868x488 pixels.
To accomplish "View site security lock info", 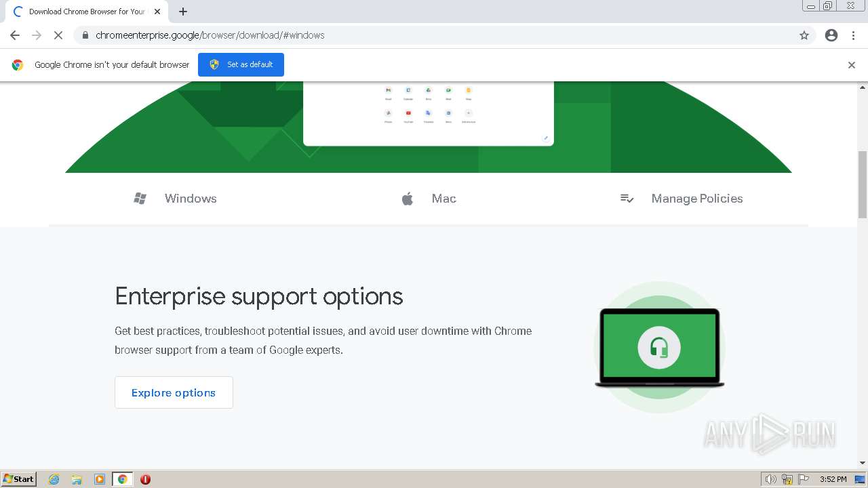I will pos(85,35).
